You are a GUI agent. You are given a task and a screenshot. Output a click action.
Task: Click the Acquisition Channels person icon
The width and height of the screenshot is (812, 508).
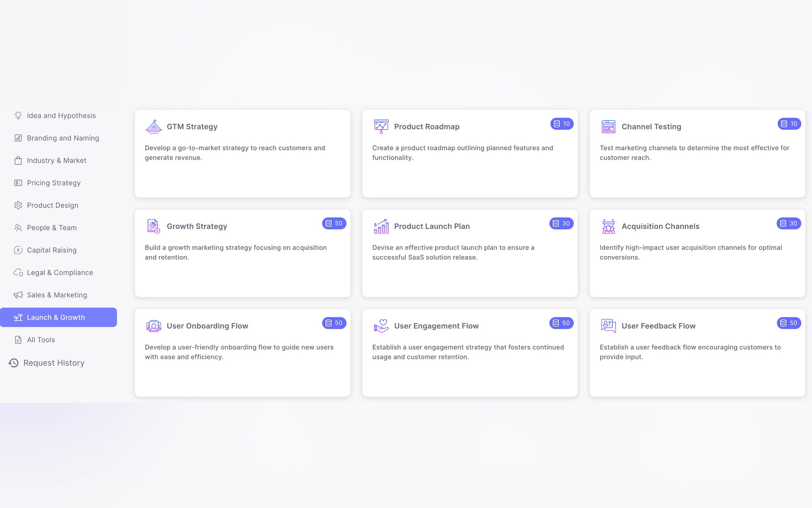pyautogui.click(x=608, y=226)
